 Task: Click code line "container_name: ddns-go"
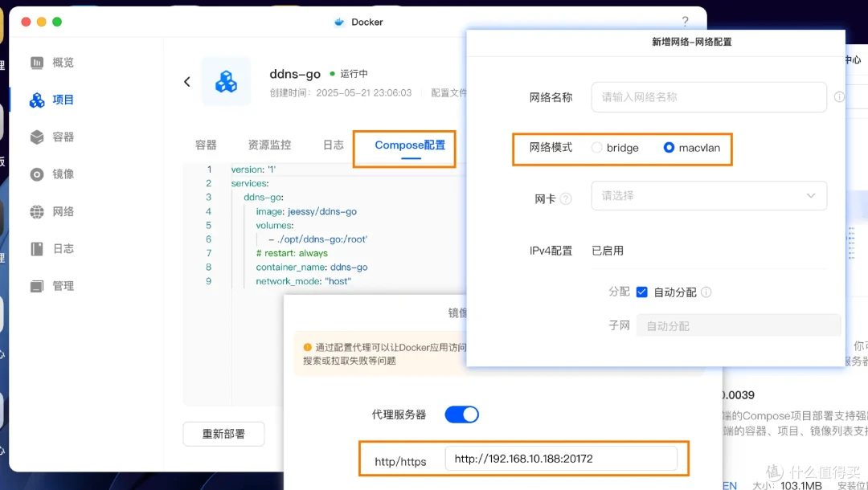(312, 267)
